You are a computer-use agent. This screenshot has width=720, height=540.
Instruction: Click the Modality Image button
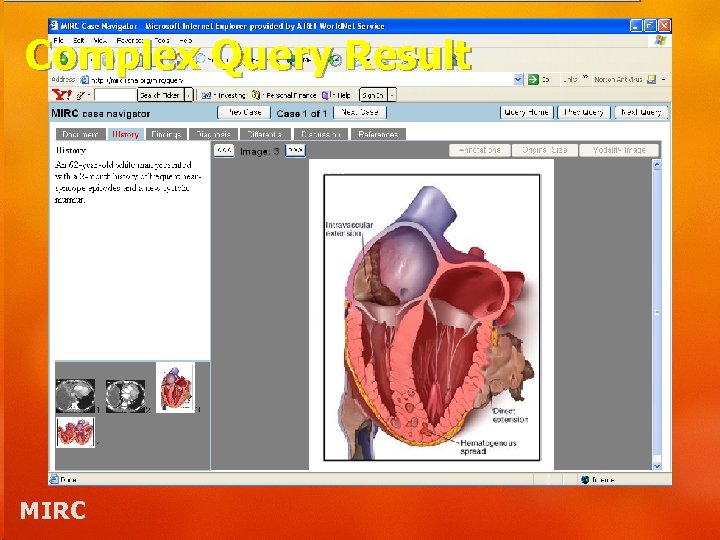[619, 150]
